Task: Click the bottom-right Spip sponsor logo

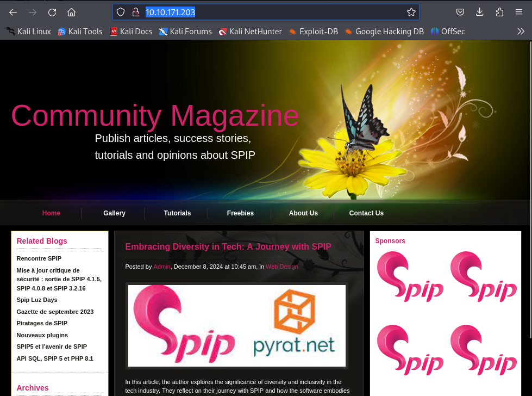Action: tap(484, 350)
